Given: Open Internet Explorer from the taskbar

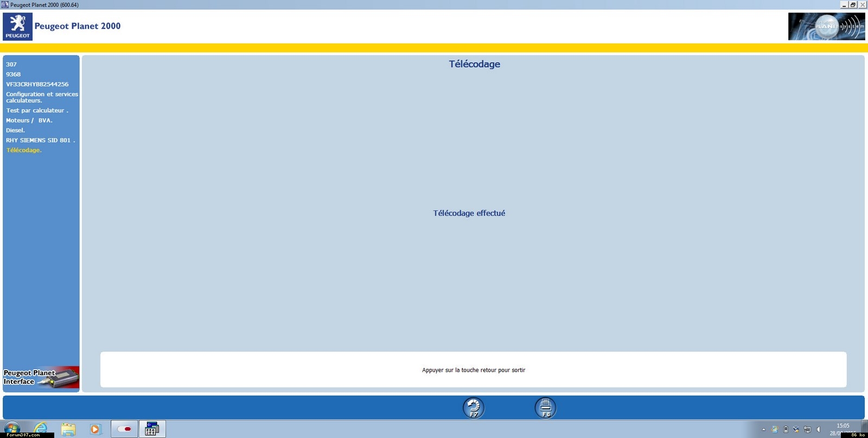Looking at the screenshot, I should click(41, 429).
